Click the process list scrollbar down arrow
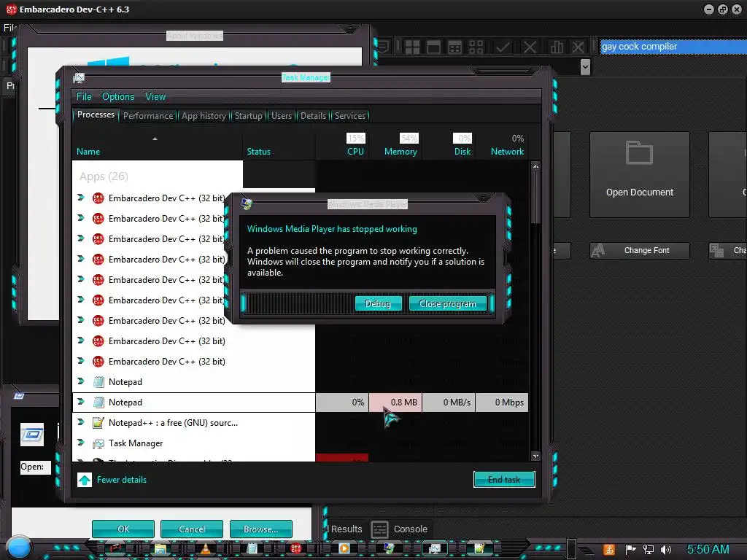The width and height of the screenshot is (747, 560). point(536,456)
